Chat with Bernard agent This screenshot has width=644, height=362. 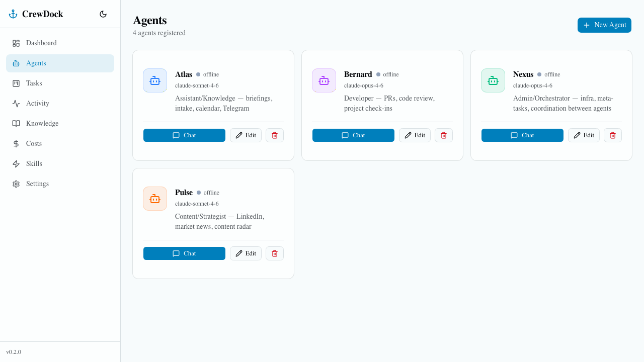[353, 135]
